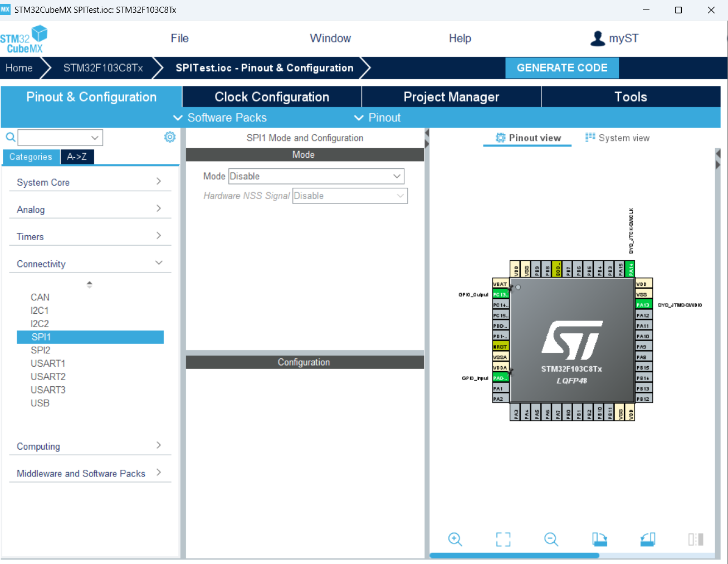Click the fit-to-view best fit icon
Image resolution: width=728 pixels, height=564 pixels.
[504, 539]
